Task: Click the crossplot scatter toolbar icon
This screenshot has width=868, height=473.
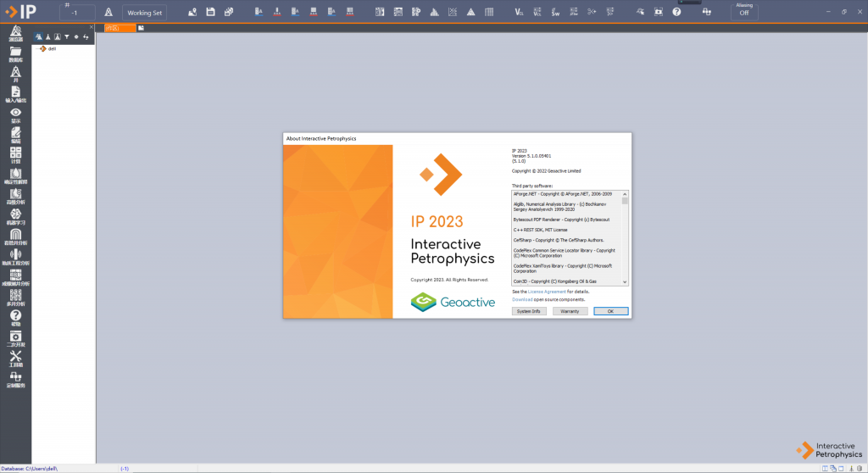Action: 453,12
